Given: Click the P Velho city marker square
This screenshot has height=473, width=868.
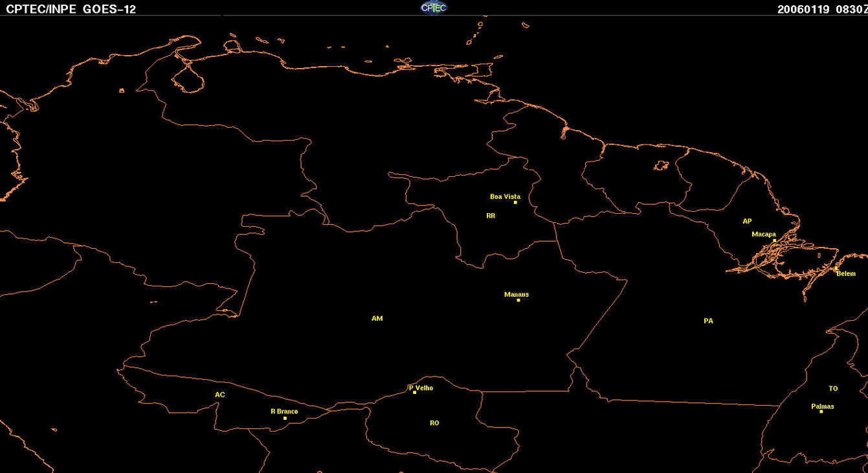Looking at the screenshot, I should pyautogui.click(x=414, y=393).
